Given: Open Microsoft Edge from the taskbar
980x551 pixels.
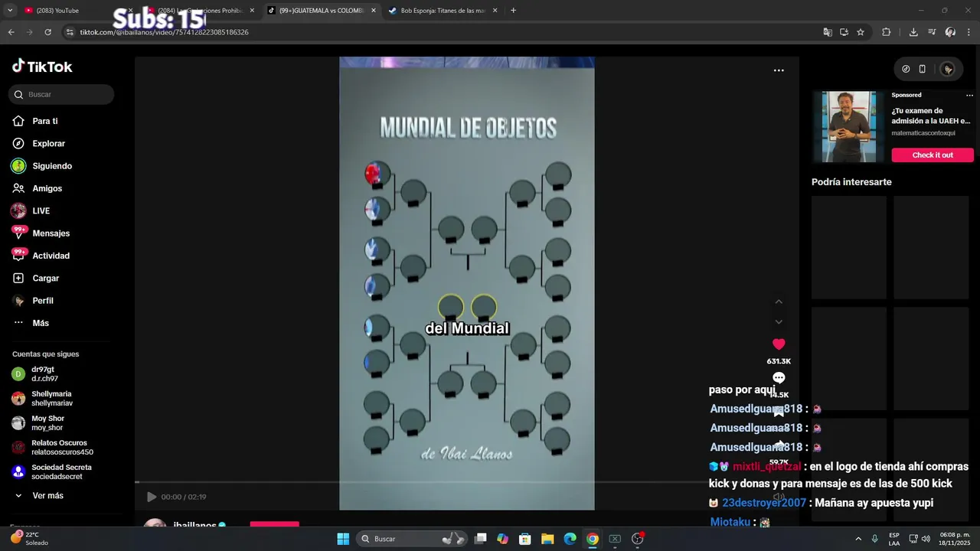Looking at the screenshot, I should point(570,539).
